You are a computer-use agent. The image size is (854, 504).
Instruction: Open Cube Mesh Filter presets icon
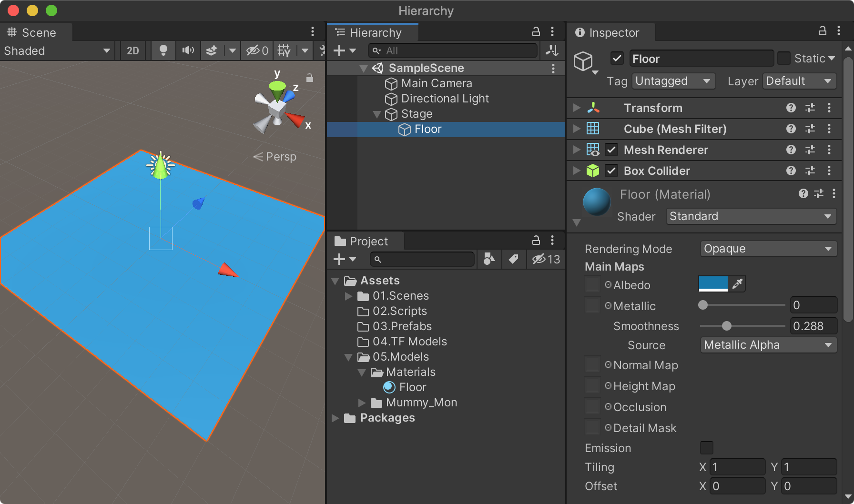[810, 129]
